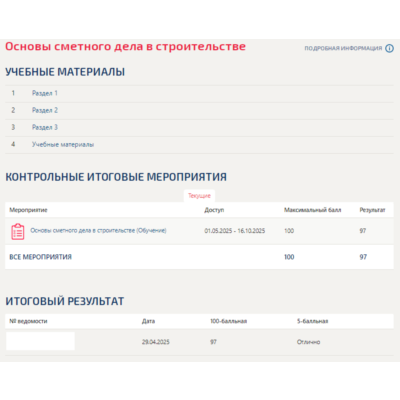Click total 100 in ВСЕ МЕРОПРИЯТИЯ row
This screenshot has width=400, height=400.
pyautogui.click(x=289, y=257)
